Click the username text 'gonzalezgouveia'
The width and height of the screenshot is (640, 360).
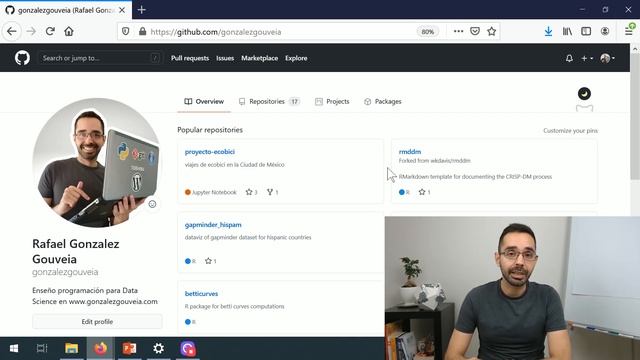tap(65, 272)
